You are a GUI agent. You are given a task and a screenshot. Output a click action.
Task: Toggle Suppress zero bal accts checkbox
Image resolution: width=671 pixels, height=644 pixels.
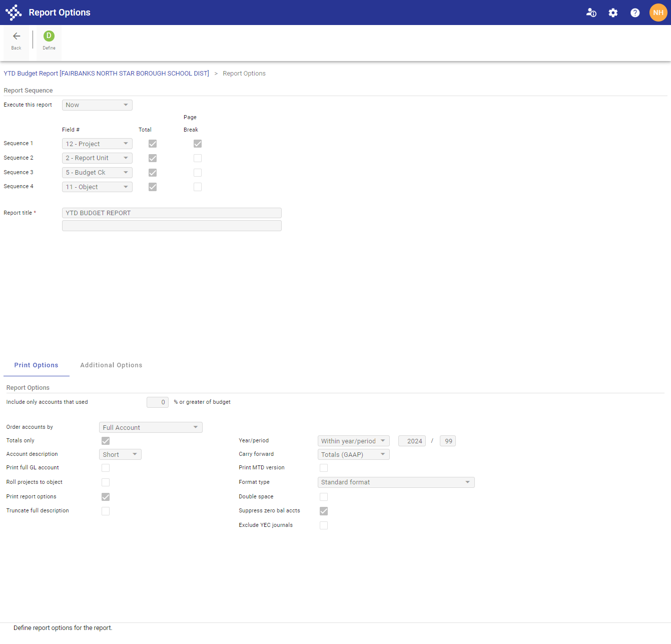(x=324, y=511)
